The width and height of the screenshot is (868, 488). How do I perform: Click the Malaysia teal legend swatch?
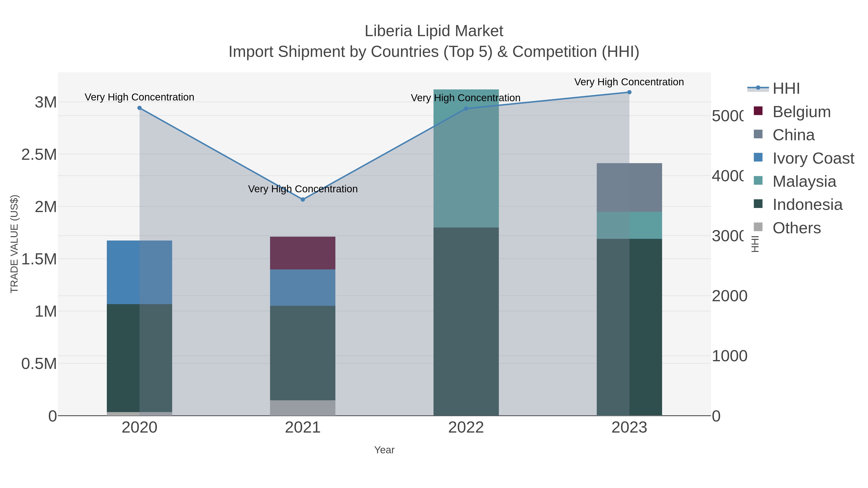[x=758, y=180]
